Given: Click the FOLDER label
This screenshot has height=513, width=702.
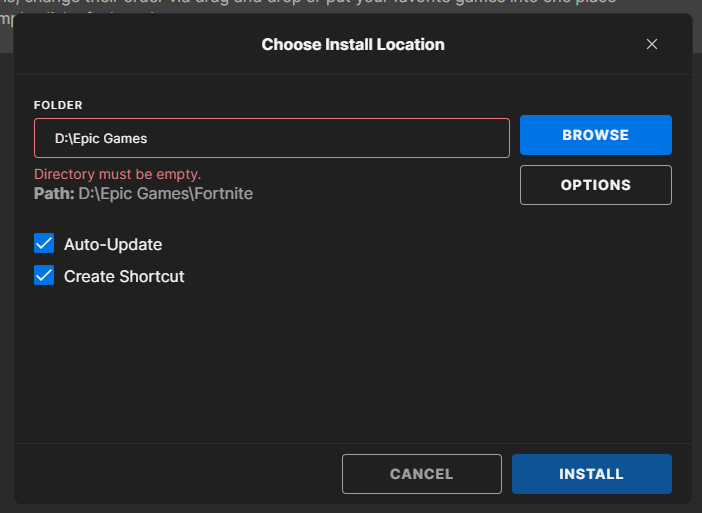Looking at the screenshot, I should tap(58, 105).
